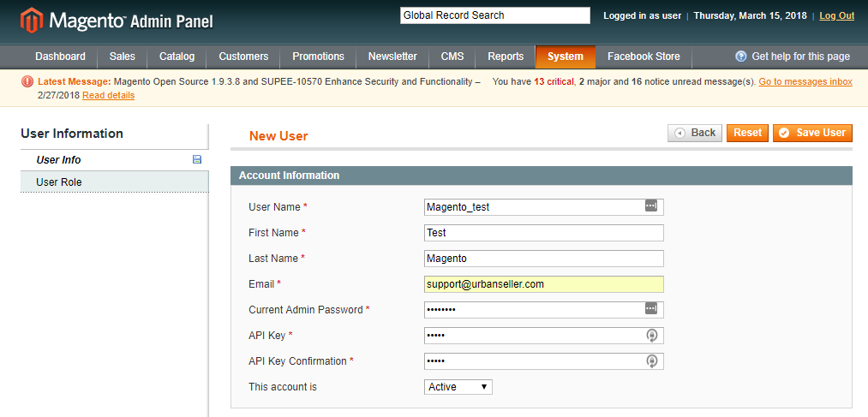
Task: Open the Reports menu
Action: (x=506, y=57)
